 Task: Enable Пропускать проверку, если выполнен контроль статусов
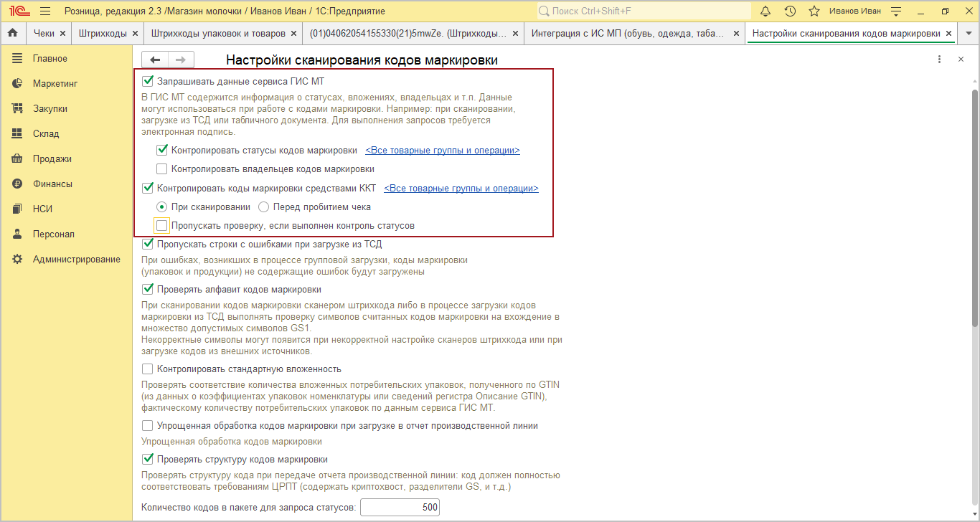[162, 225]
